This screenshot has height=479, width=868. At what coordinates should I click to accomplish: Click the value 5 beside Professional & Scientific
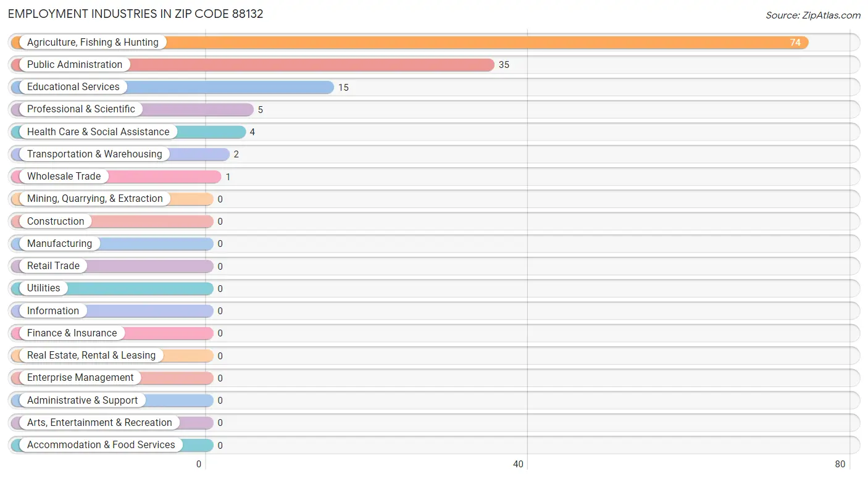click(x=261, y=110)
